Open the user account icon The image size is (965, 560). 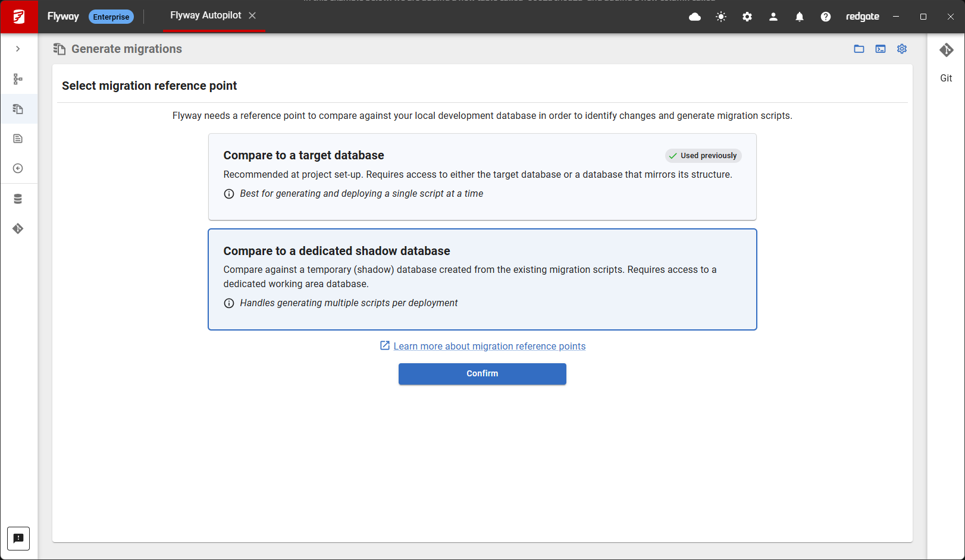(773, 17)
